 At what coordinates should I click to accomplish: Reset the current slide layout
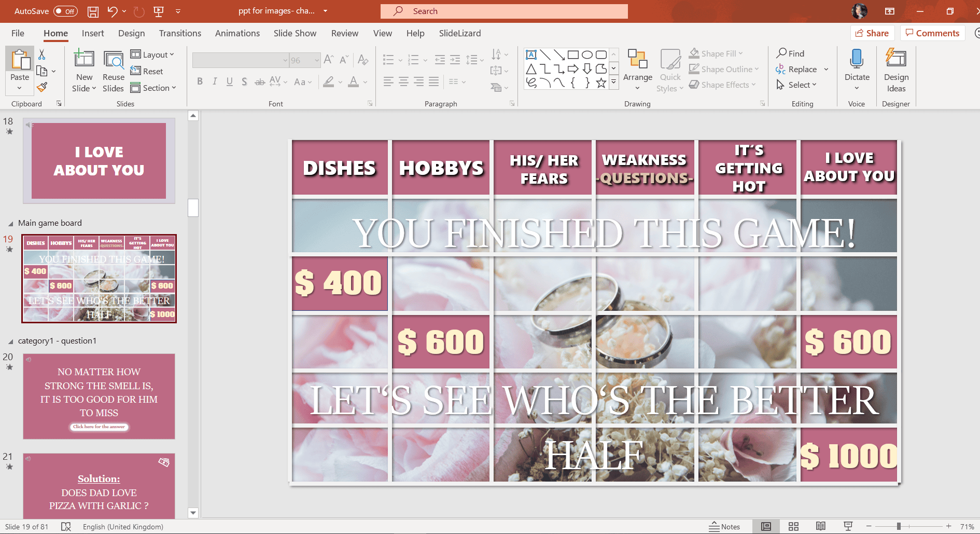147,71
